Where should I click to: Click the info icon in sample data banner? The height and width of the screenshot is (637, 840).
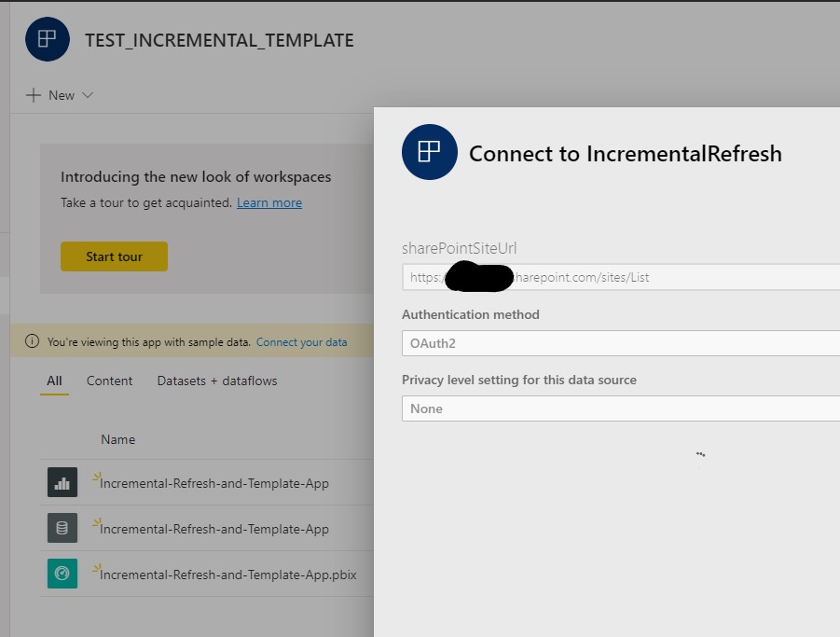32,341
